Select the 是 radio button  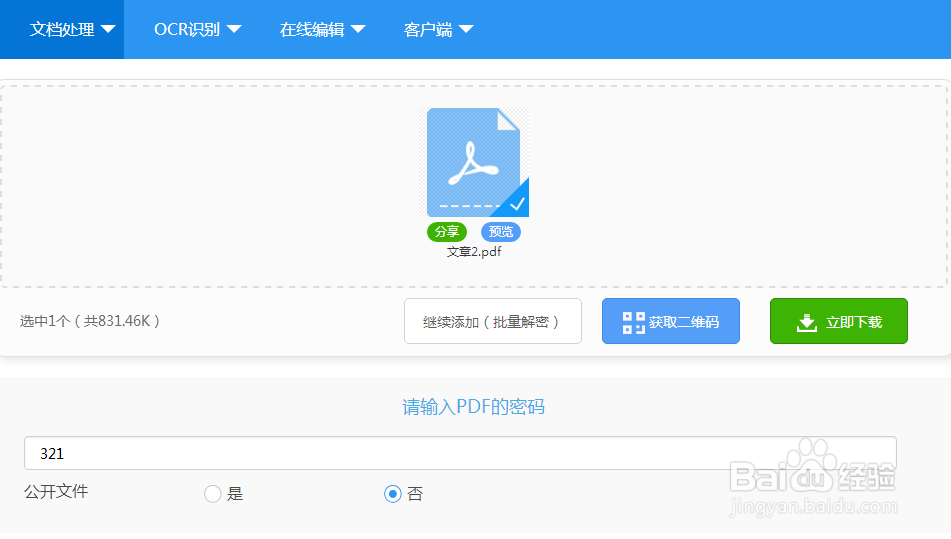pyautogui.click(x=212, y=494)
